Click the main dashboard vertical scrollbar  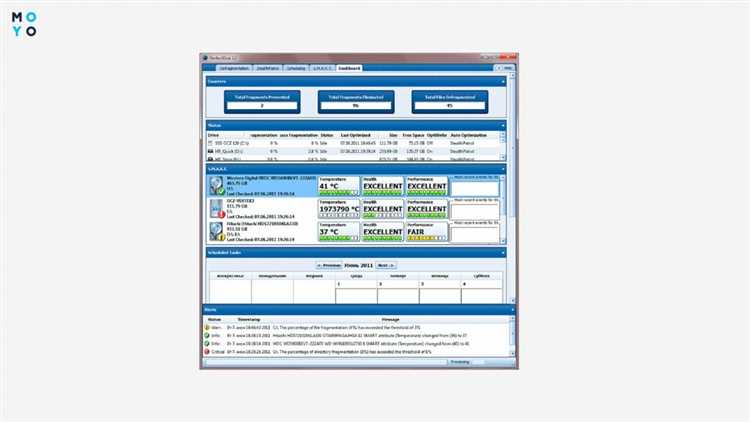pyautogui.click(x=512, y=187)
